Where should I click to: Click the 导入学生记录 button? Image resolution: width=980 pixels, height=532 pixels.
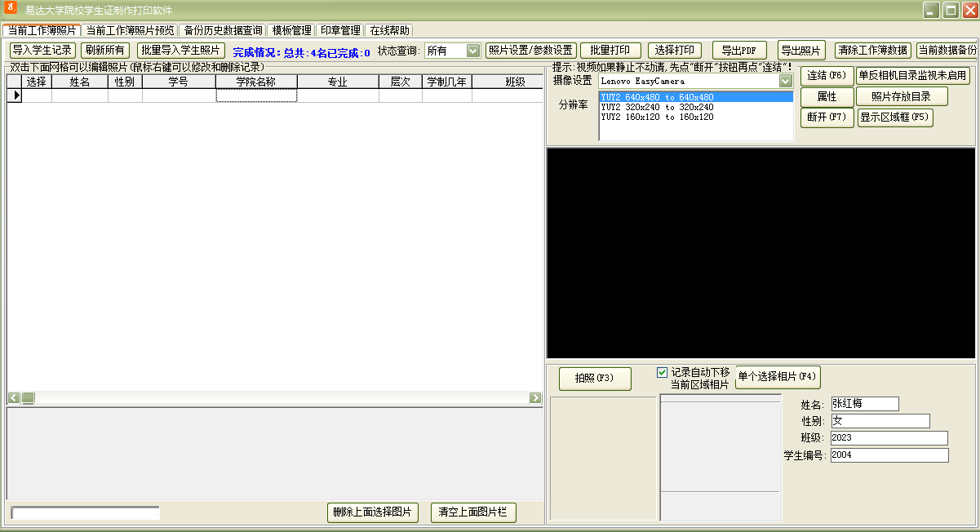tap(42, 50)
